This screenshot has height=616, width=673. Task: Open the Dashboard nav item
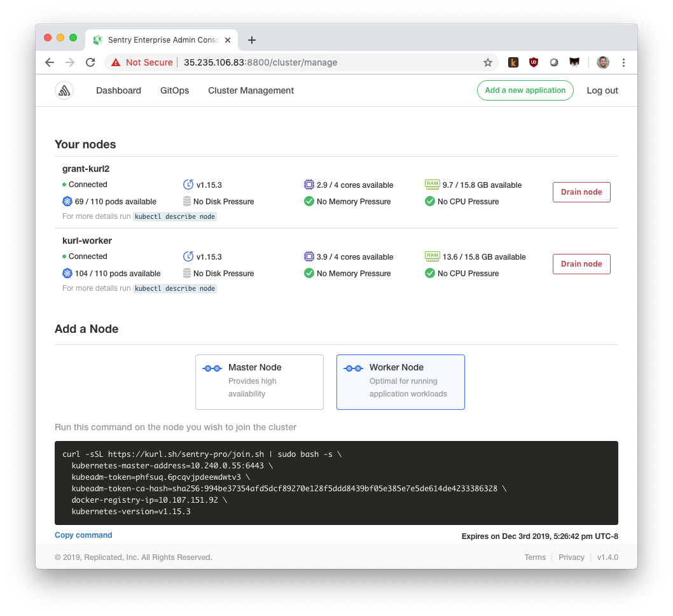pos(118,90)
